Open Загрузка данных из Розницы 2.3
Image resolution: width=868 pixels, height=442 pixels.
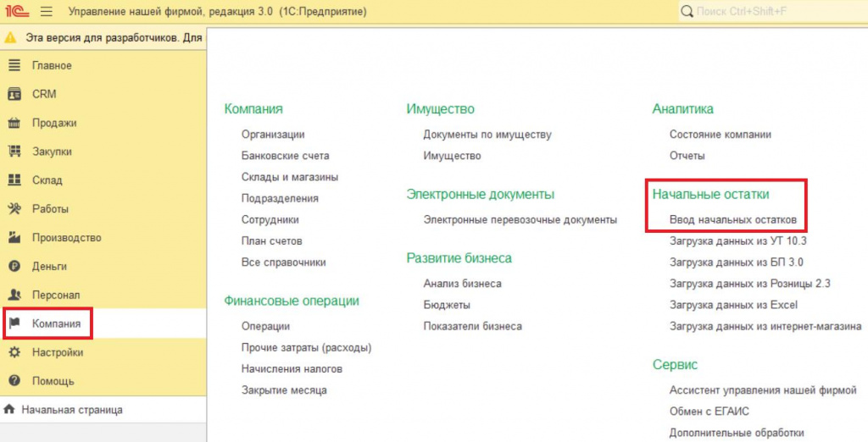(x=749, y=284)
